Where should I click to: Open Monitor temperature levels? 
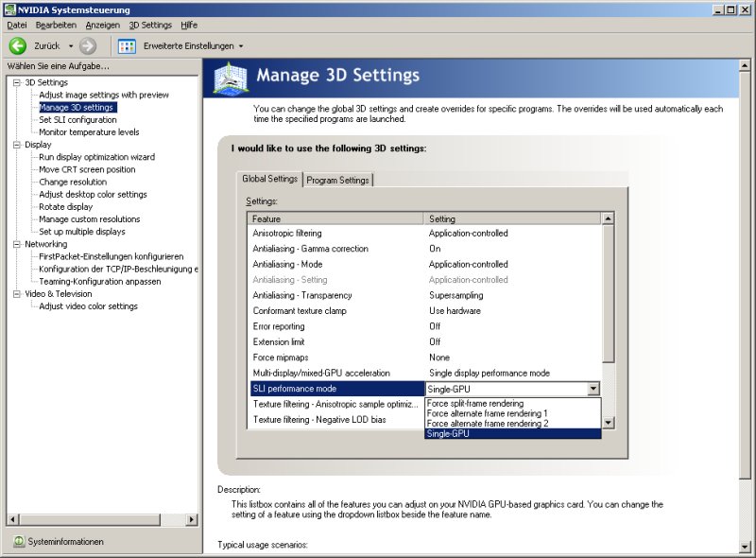(x=89, y=132)
